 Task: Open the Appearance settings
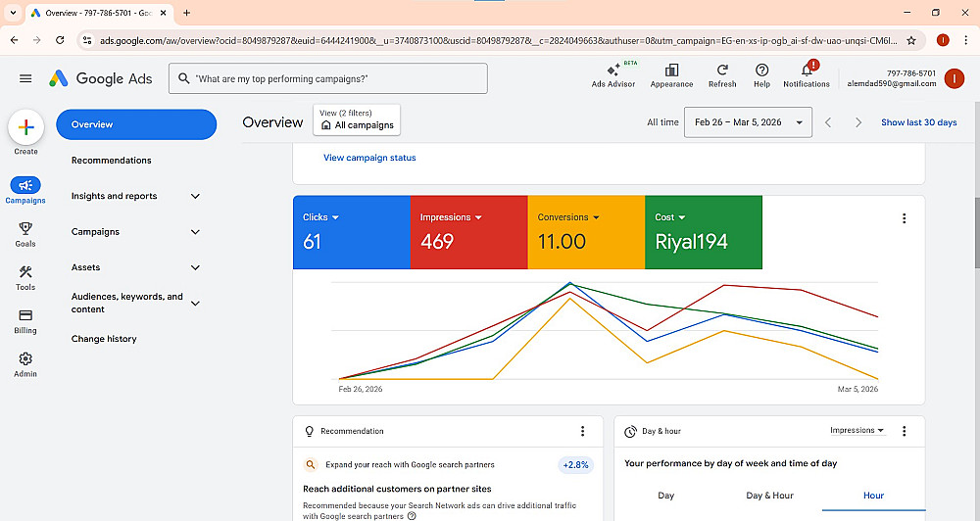click(671, 72)
